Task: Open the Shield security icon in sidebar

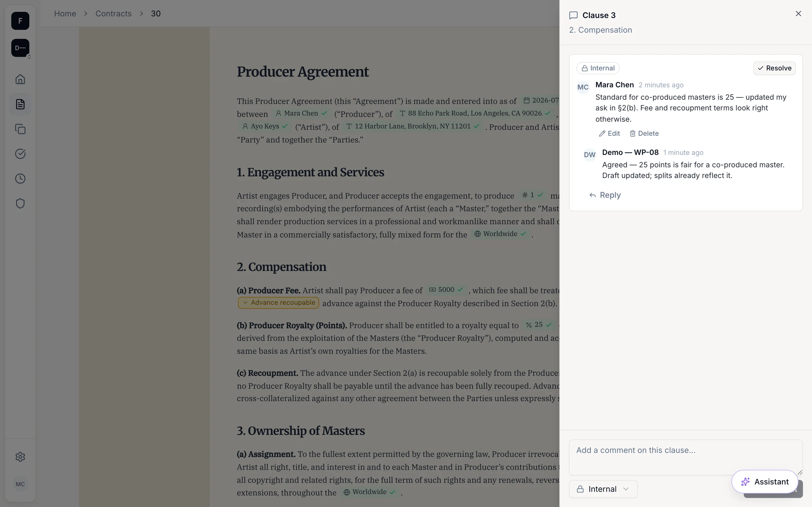Action: [20, 204]
